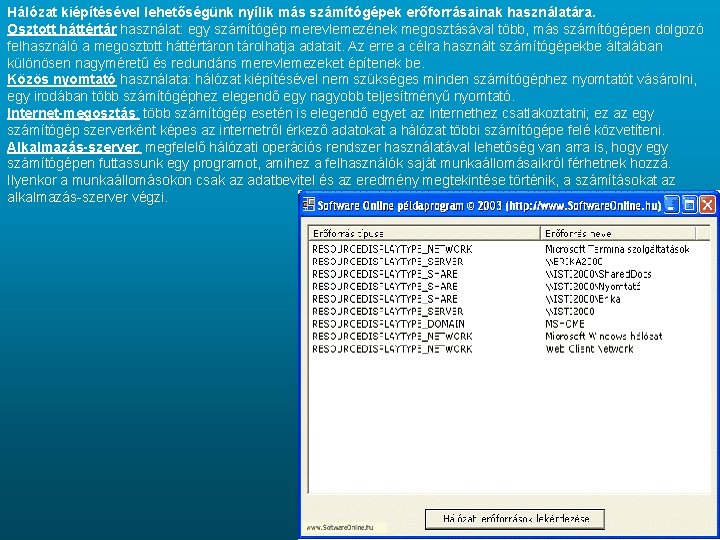Select the Web Client Network row

coord(509,349)
